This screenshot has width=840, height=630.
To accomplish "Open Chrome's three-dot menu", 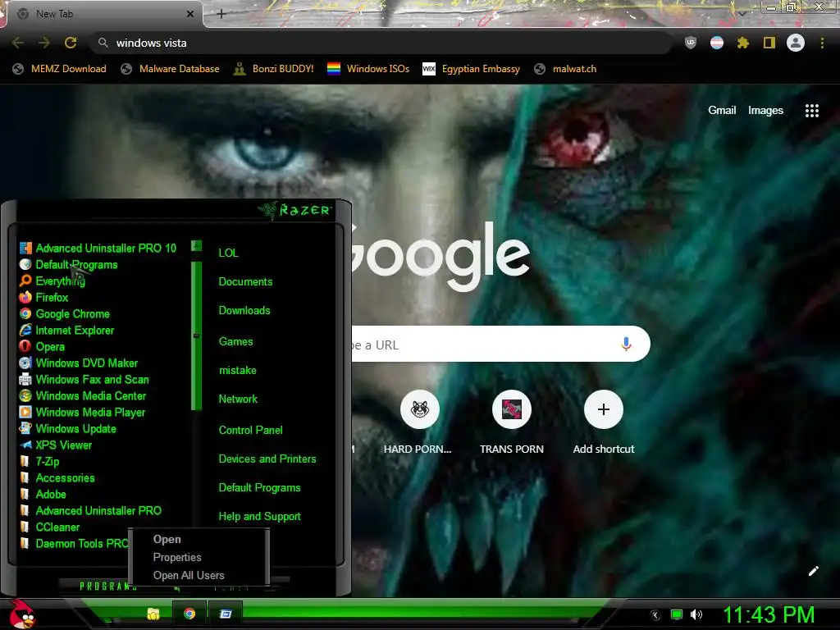I will coord(822,43).
